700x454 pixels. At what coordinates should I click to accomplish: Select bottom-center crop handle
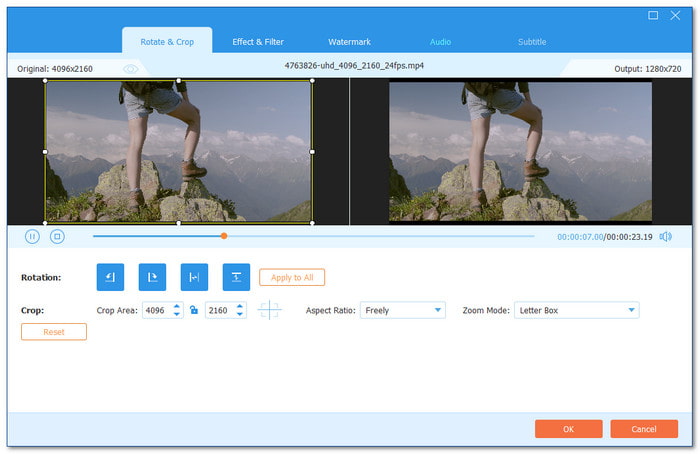pos(179,223)
